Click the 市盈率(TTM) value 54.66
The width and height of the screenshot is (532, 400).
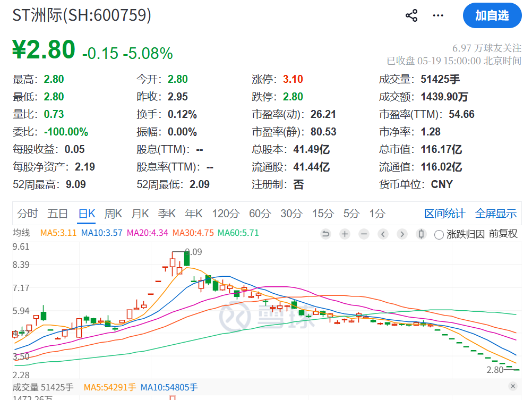click(x=461, y=114)
